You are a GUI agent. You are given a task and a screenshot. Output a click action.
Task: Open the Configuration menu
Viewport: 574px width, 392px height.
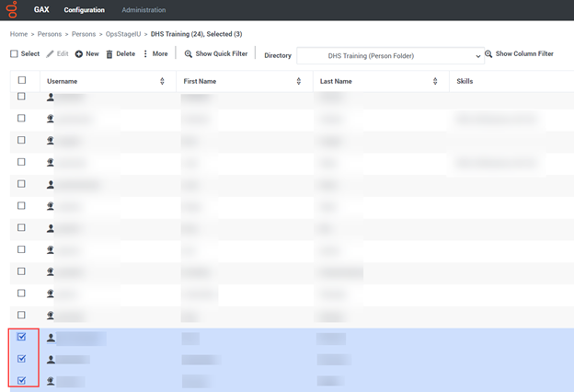(x=84, y=10)
